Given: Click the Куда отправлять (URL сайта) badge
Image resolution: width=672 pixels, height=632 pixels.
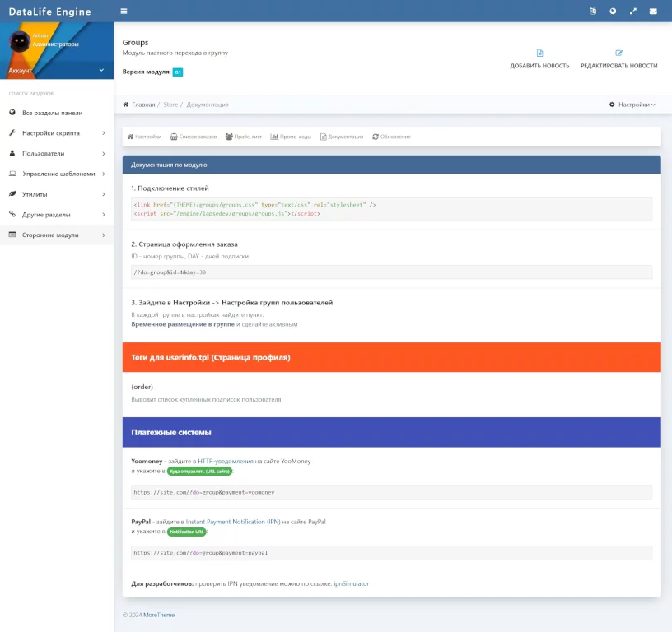Looking at the screenshot, I should (200, 471).
